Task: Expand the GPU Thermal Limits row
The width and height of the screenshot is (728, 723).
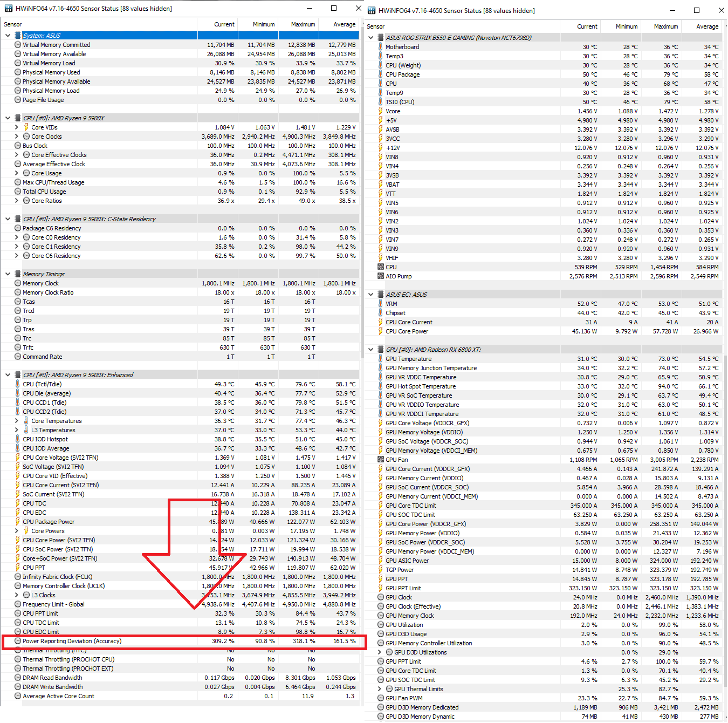Action: point(379,689)
